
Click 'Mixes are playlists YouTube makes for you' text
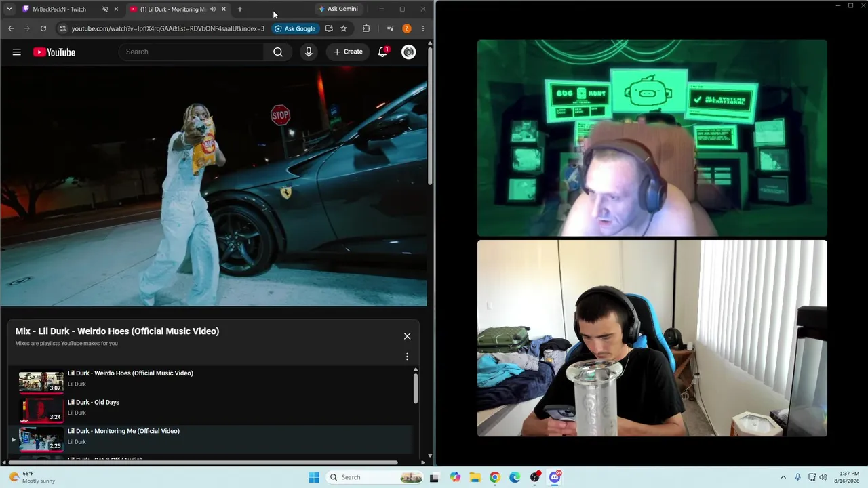pyautogui.click(x=66, y=344)
